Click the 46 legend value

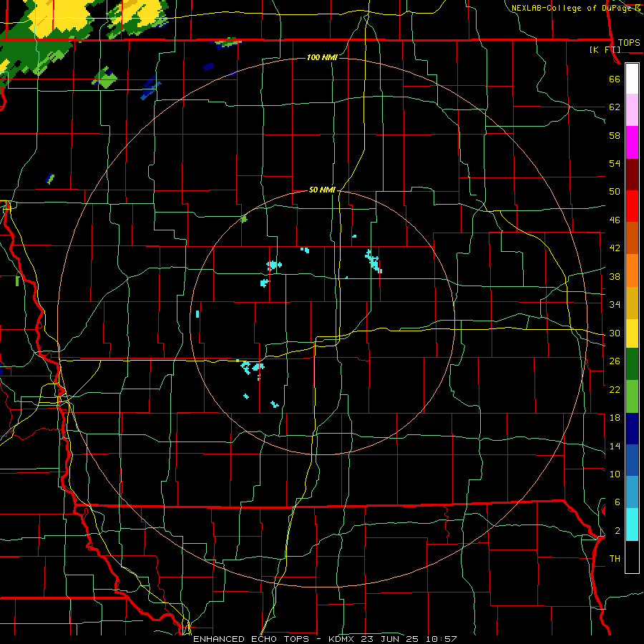click(615, 220)
